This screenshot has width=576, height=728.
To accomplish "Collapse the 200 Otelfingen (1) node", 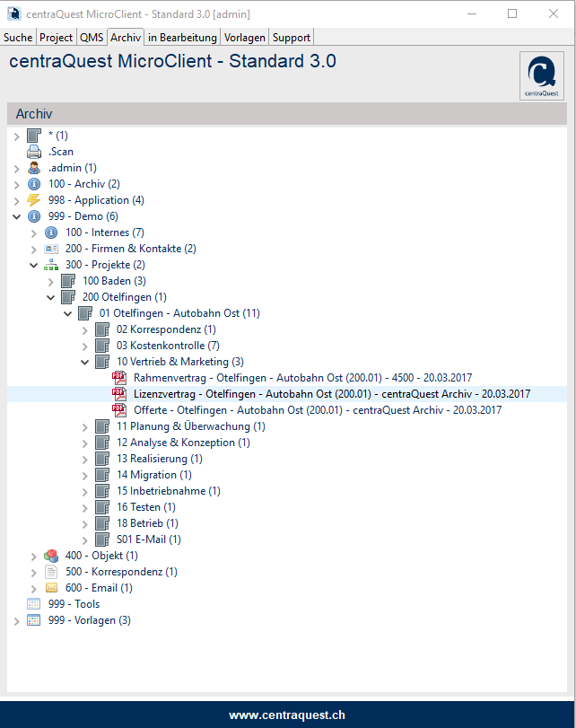I will 51,298.
